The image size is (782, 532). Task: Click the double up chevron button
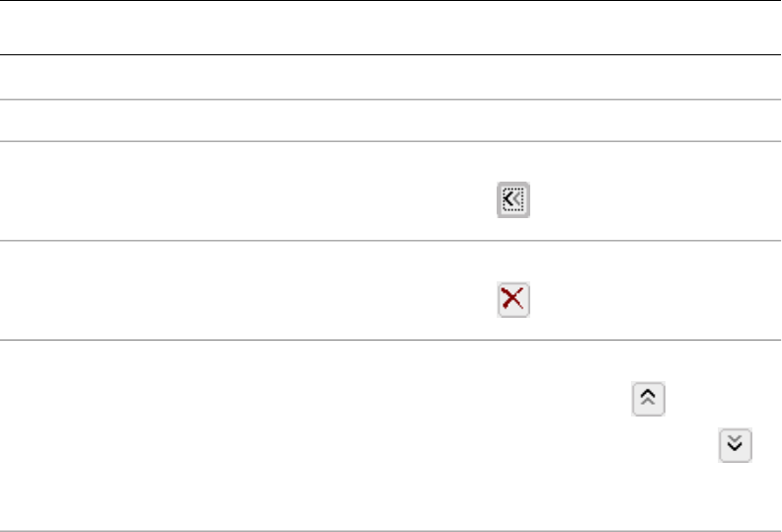coord(648,399)
